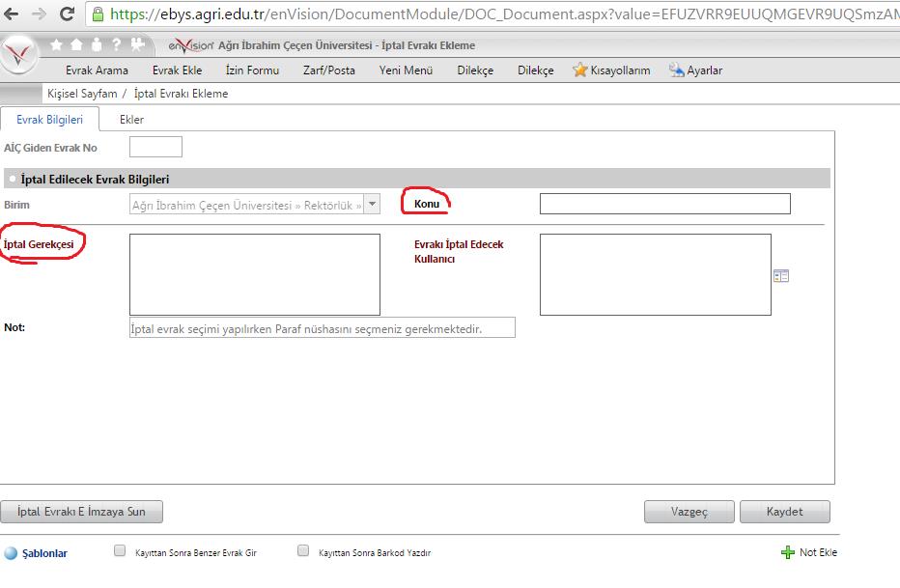This screenshot has height=588, width=900.
Task: Open user picker icon beside Evrakı İptal Edecek Kullanıcı
Action: tap(781, 276)
